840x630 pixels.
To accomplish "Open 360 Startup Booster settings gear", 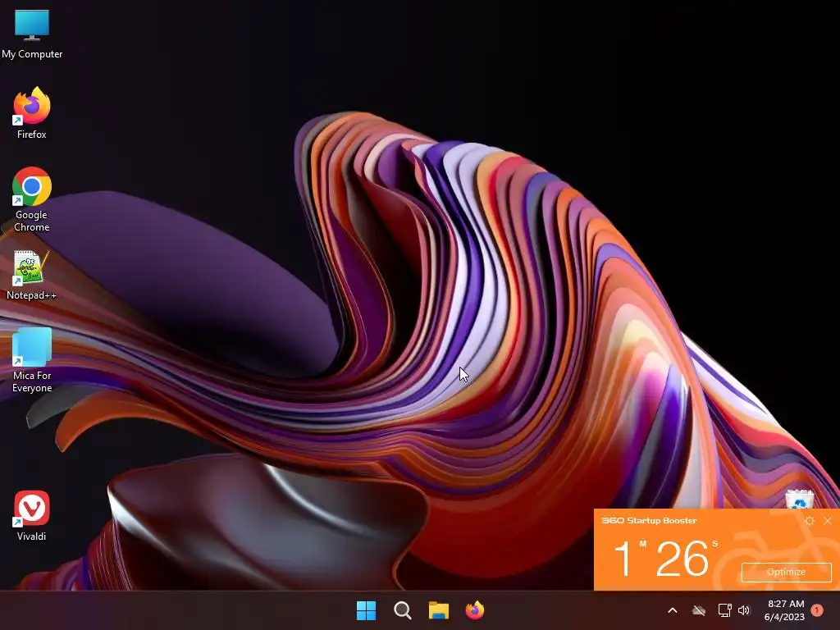I will coord(810,521).
